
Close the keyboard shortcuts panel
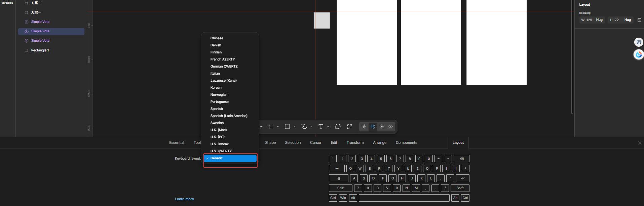(x=640, y=143)
